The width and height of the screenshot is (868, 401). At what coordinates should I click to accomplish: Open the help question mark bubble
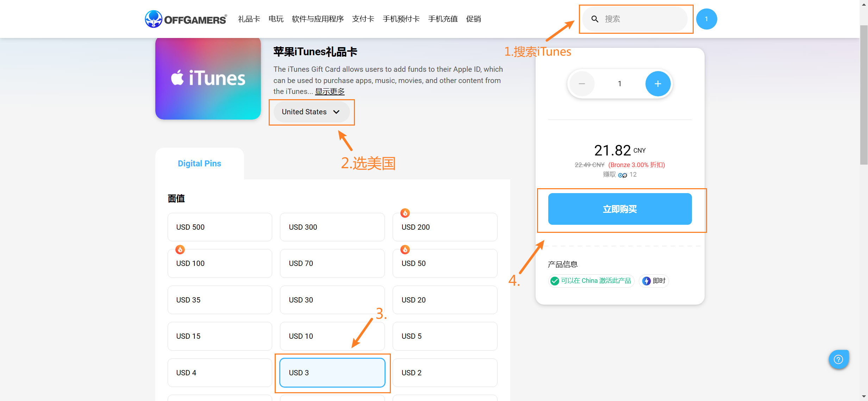click(838, 359)
